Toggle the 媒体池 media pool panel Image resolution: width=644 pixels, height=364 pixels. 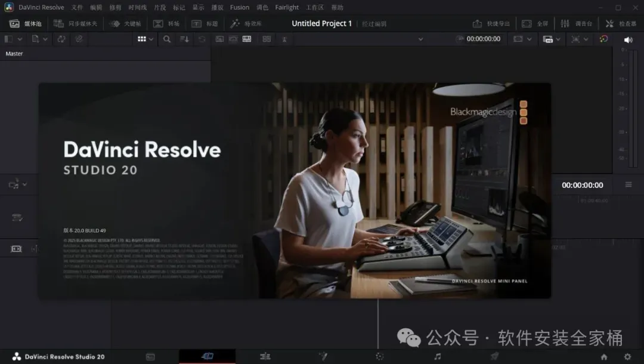click(26, 23)
